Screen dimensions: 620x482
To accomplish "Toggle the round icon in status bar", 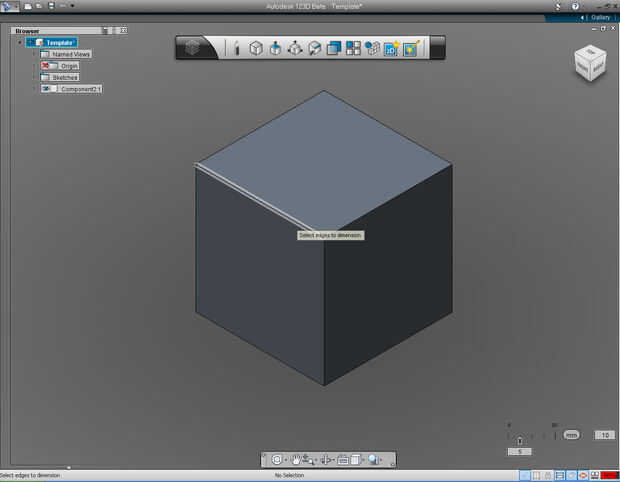I will pos(571,475).
